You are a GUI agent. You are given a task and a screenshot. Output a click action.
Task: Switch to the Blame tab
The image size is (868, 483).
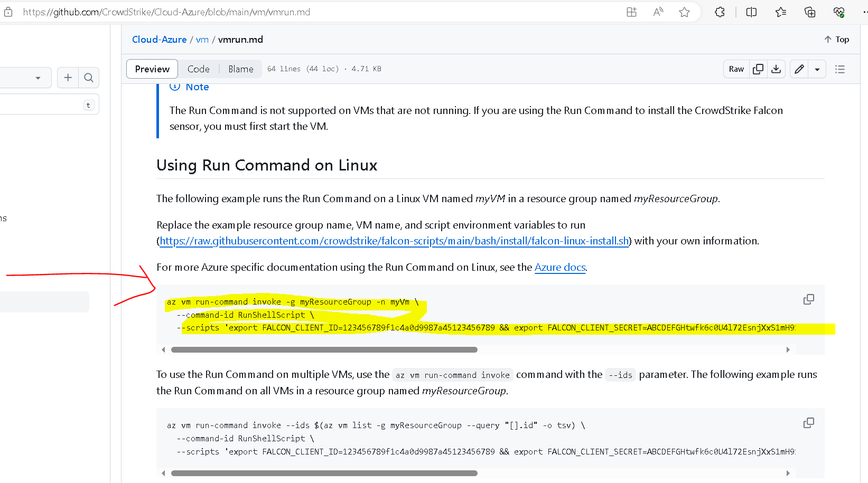(241, 69)
